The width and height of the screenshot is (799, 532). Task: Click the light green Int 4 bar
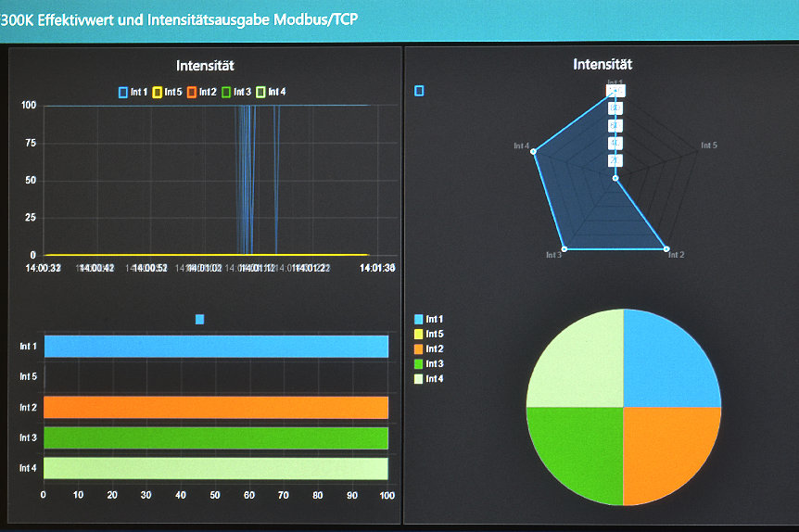[x=215, y=468]
